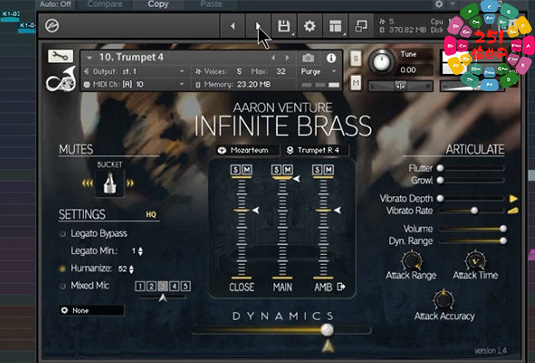
Task: Click the Bucket mute image
Action: pyautogui.click(x=110, y=184)
